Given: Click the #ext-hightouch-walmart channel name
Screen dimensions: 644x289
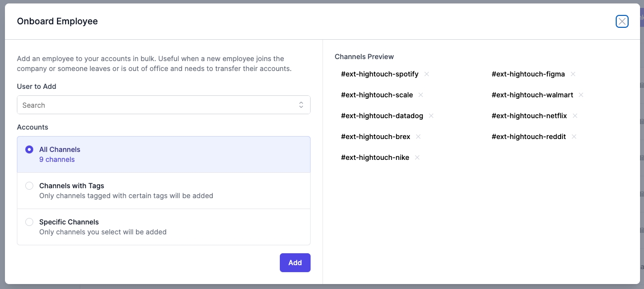Looking at the screenshot, I should pyautogui.click(x=532, y=95).
